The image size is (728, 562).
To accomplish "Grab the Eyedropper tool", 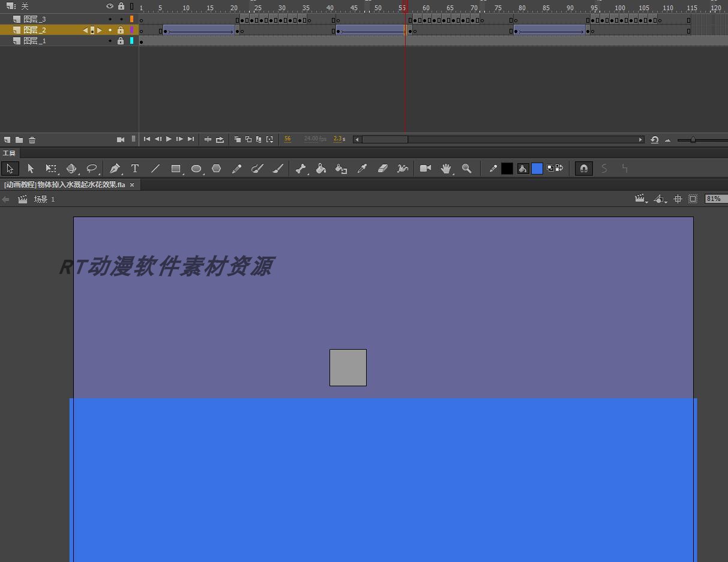I will pyautogui.click(x=362, y=169).
